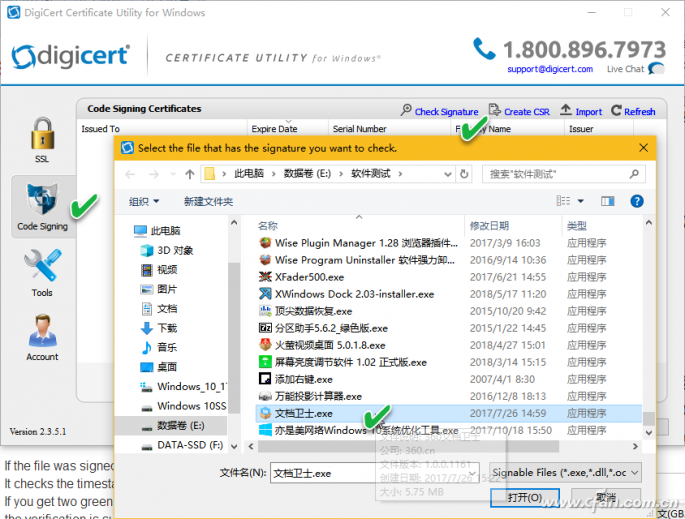Screen dimensions: 685x519
Task: Click Create CSR toolbar button
Action: (519, 112)
